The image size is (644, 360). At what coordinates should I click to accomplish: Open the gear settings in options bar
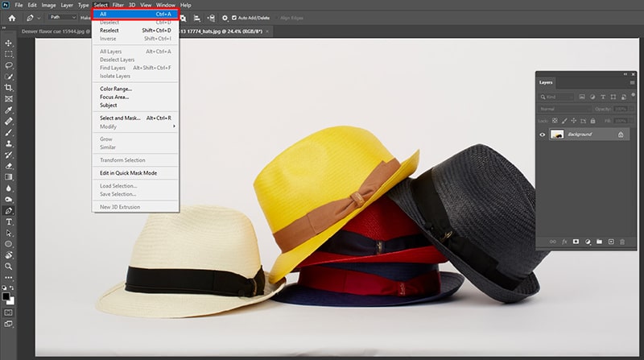click(x=225, y=18)
